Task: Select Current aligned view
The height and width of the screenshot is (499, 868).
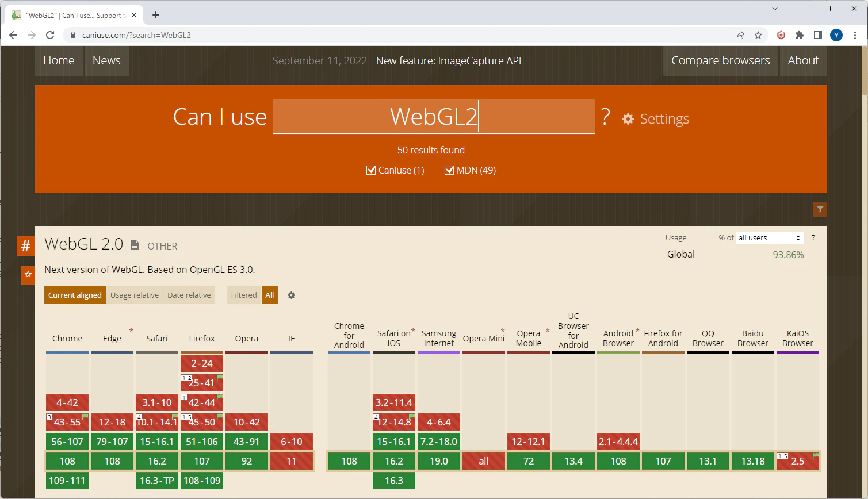Action: pyautogui.click(x=75, y=295)
